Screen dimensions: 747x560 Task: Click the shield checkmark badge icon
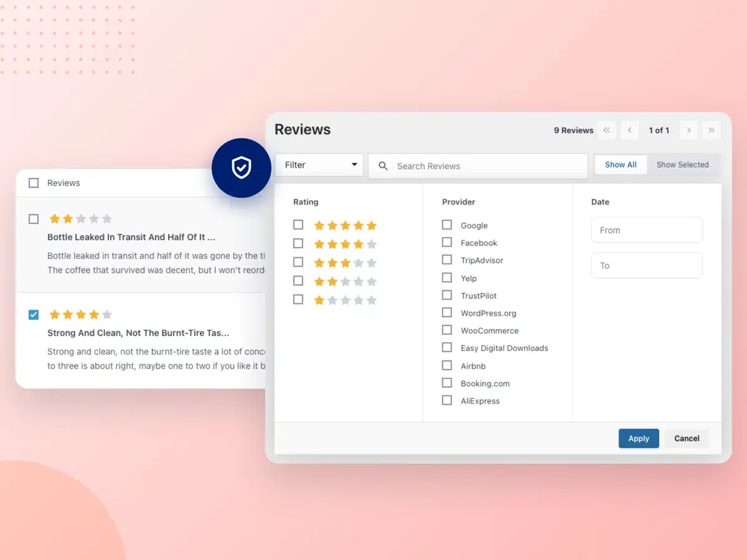pos(242,168)
